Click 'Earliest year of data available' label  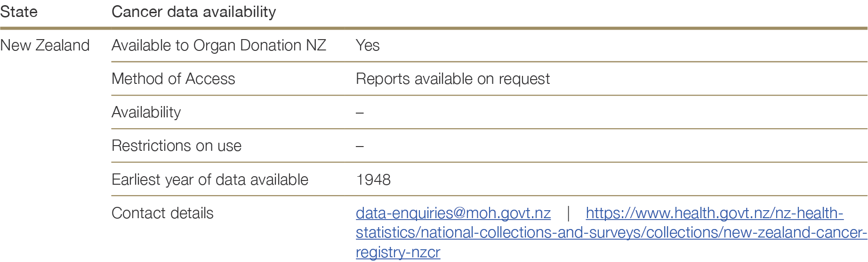coord(209,180)
